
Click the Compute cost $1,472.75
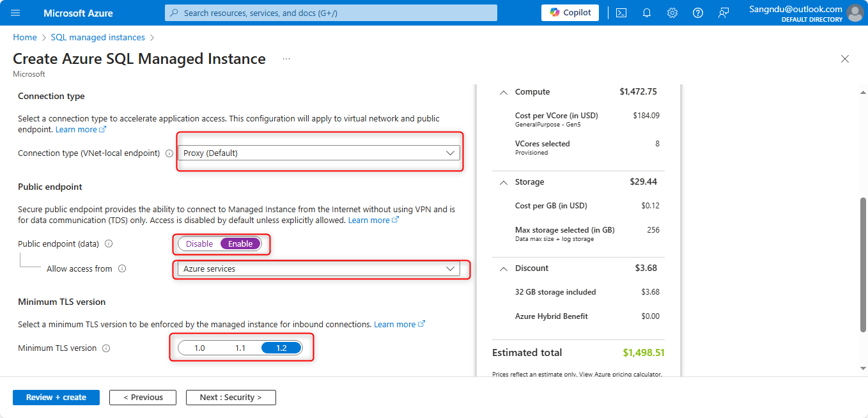point(638,92)
